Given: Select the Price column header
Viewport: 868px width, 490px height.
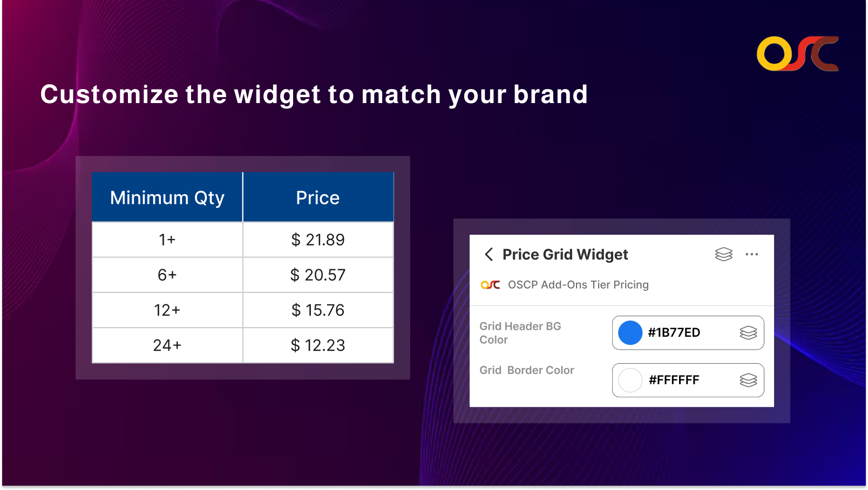Looking at the screenshot, I should click(317, 198).
